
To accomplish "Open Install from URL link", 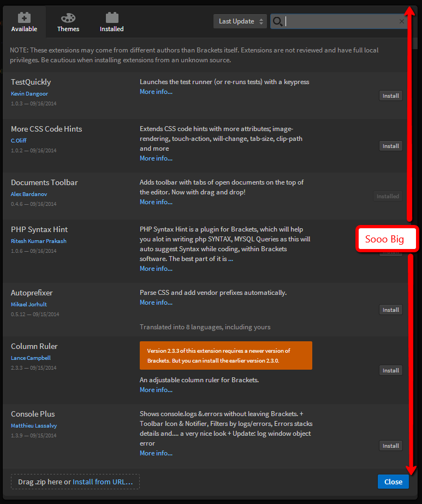I will click(x=103, y=482).
